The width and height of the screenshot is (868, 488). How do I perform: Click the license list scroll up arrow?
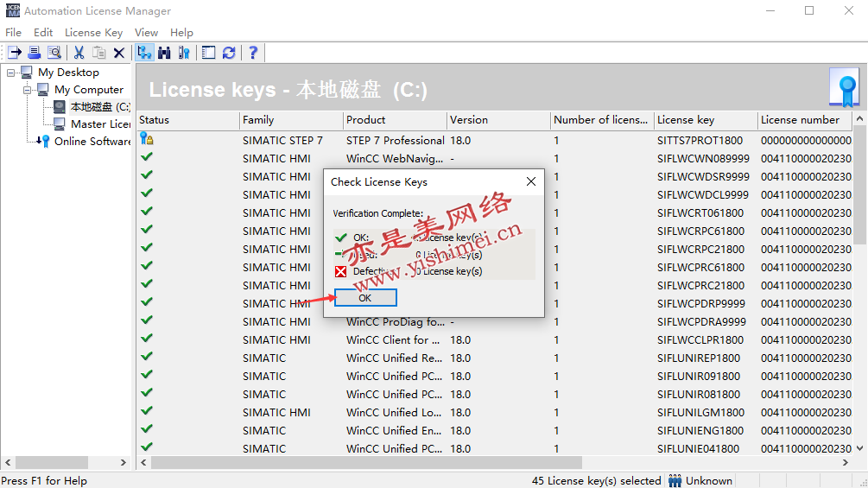pyautogui.click(x=859, y=119)
